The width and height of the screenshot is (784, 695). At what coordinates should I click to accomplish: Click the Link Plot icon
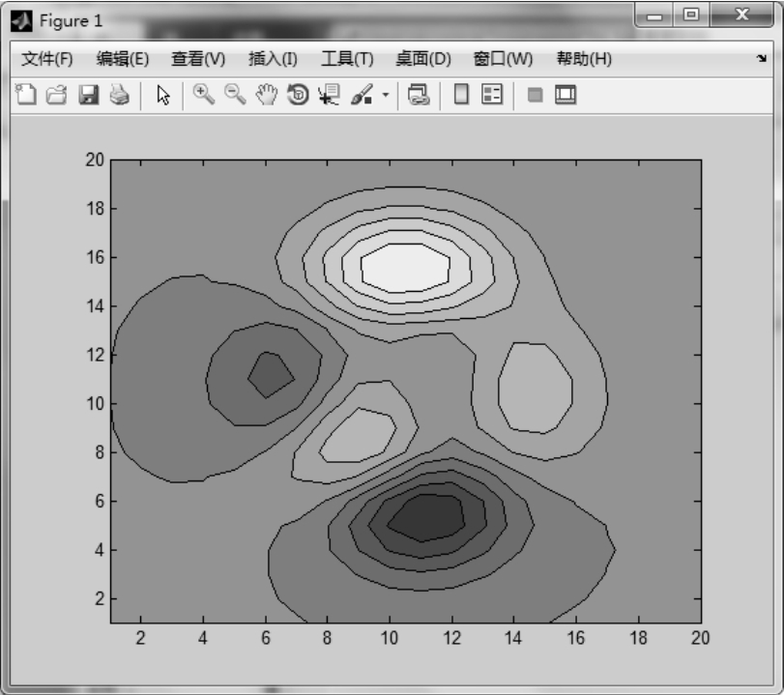419,95
